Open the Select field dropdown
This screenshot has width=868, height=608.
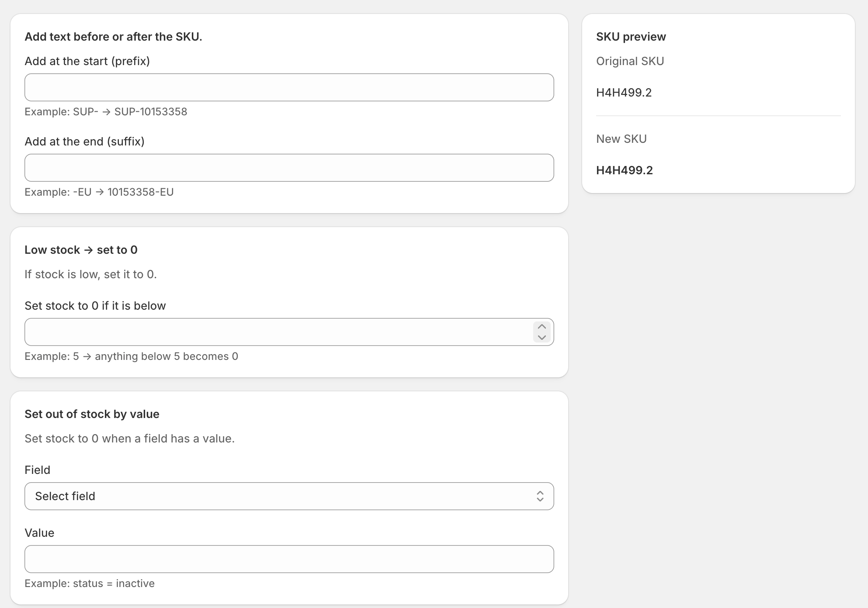[x=289, y=496]
